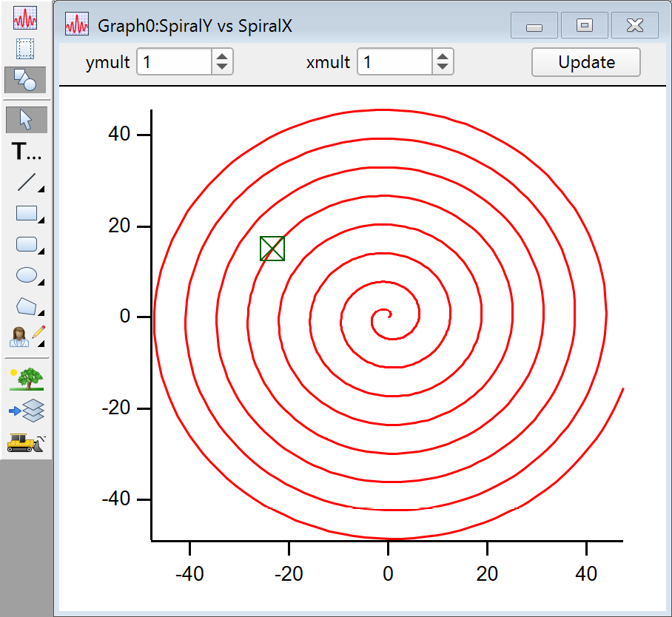
Task: Open the drawing environment tree icon
Action: [x=26, y=378]
